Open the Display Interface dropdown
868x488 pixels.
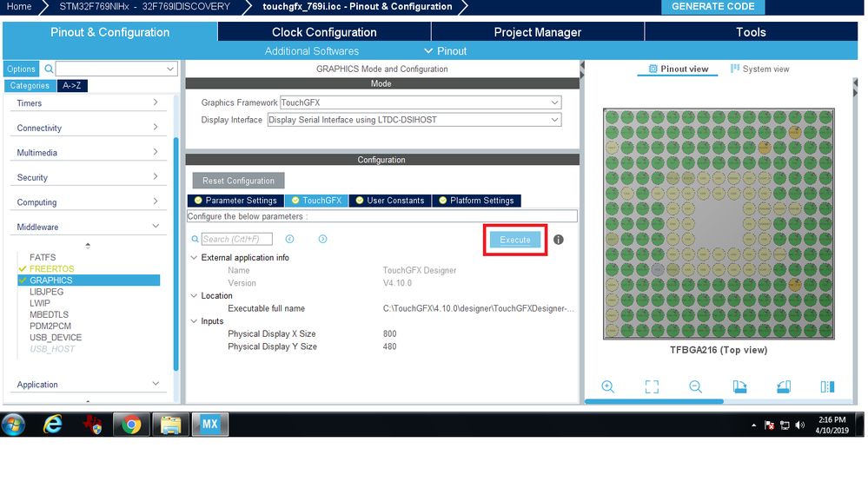554,120
